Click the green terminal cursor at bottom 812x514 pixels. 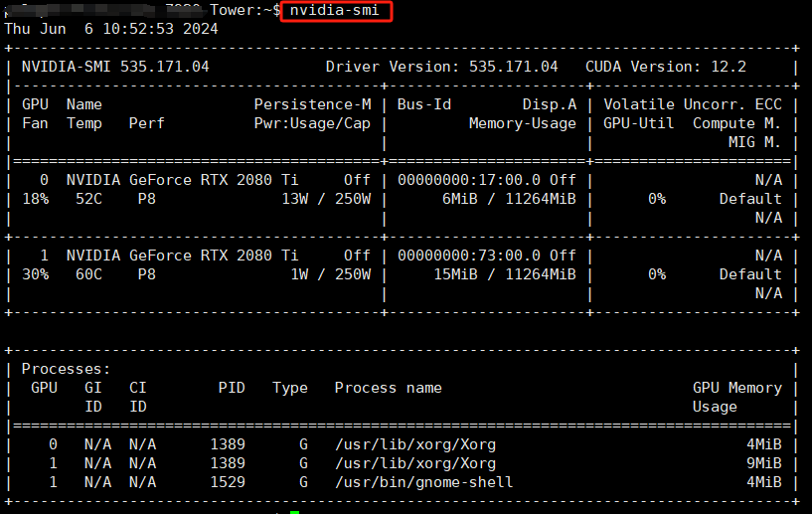click(x=294, y=511)
